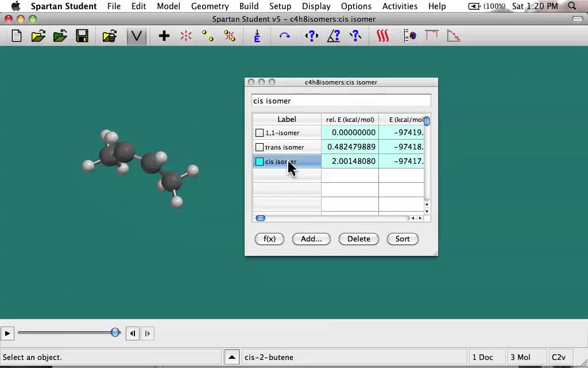Viewport: 588px width, 368px height.
Task: Click the Minimize energy E icon
Action: click(257, 36)
